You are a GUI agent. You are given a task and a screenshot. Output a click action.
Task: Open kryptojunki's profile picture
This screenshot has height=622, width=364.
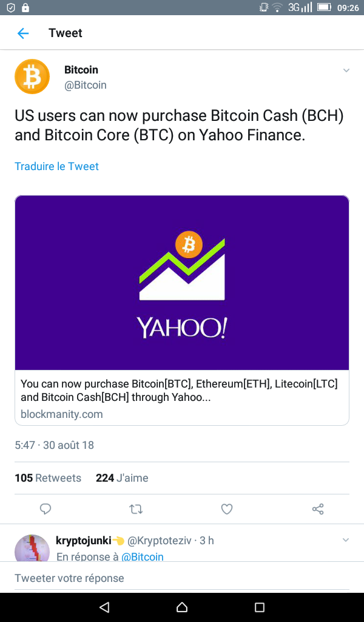[x=32, y=548]
